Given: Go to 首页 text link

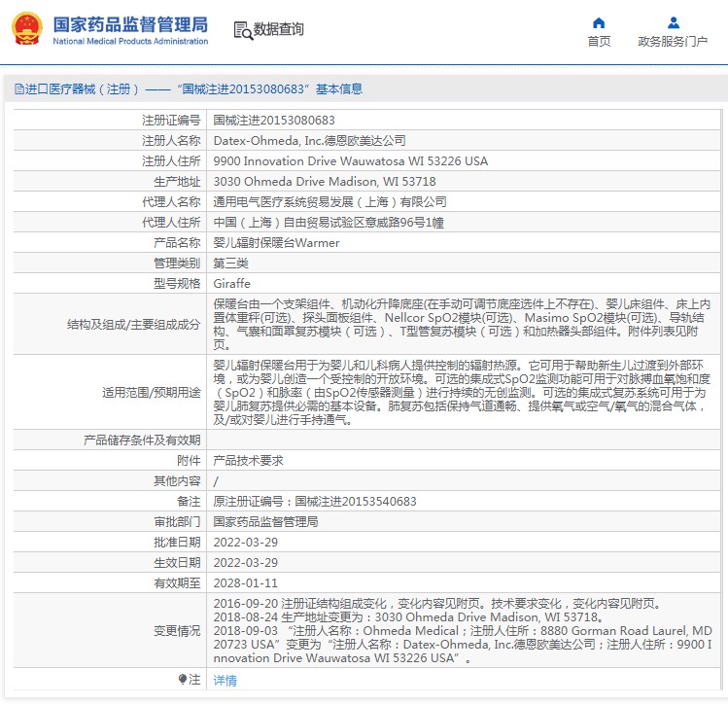Looking at the screenshot, I should coord(599,42).
